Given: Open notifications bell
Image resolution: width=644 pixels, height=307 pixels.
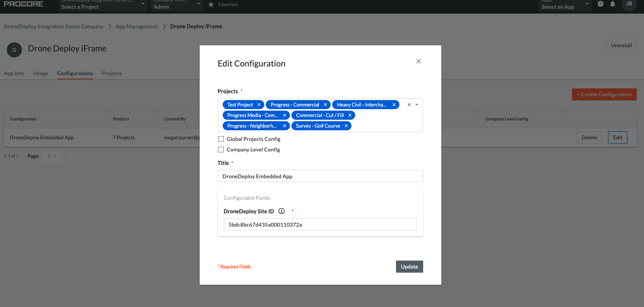Looking at the screenshot, I should (x=613, y=4).
